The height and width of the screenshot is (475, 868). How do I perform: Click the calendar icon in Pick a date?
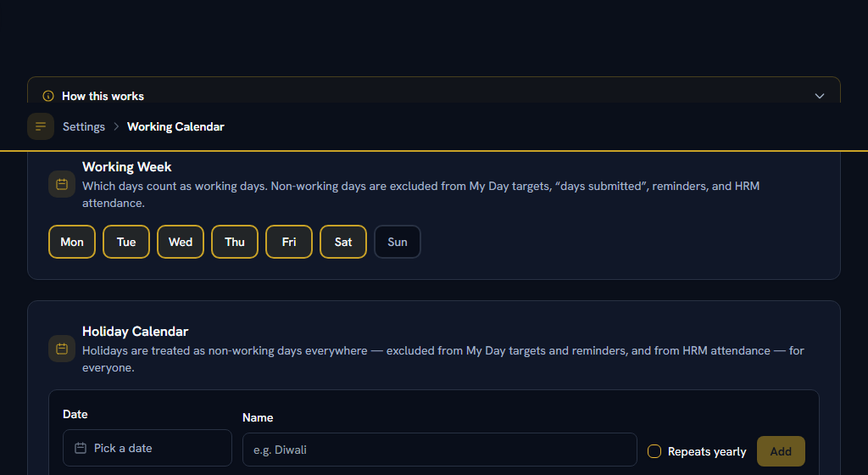[81, 448]
